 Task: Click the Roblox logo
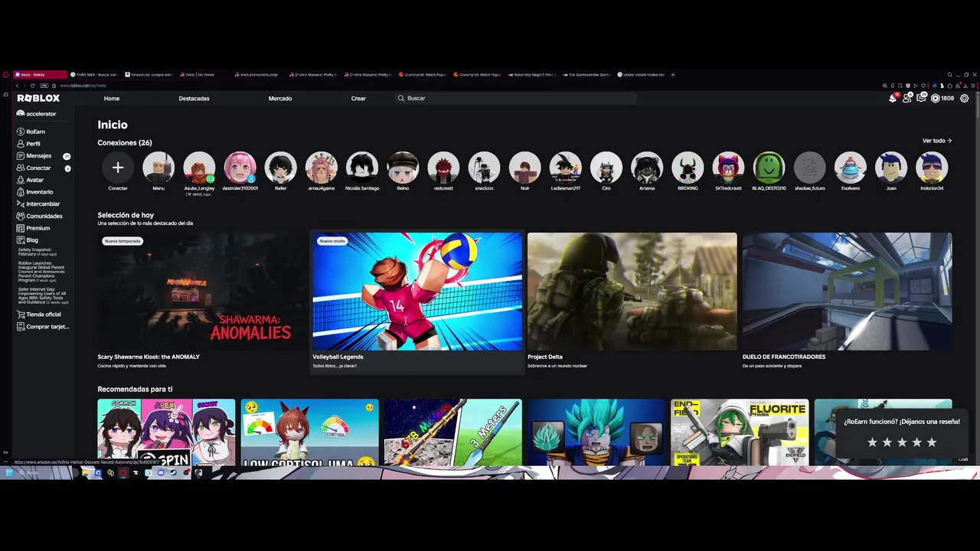(x=38, y=98)
